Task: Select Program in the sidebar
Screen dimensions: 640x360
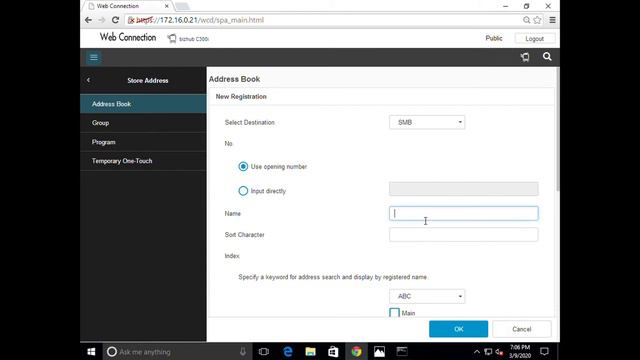Action: (x=143, y=142)
